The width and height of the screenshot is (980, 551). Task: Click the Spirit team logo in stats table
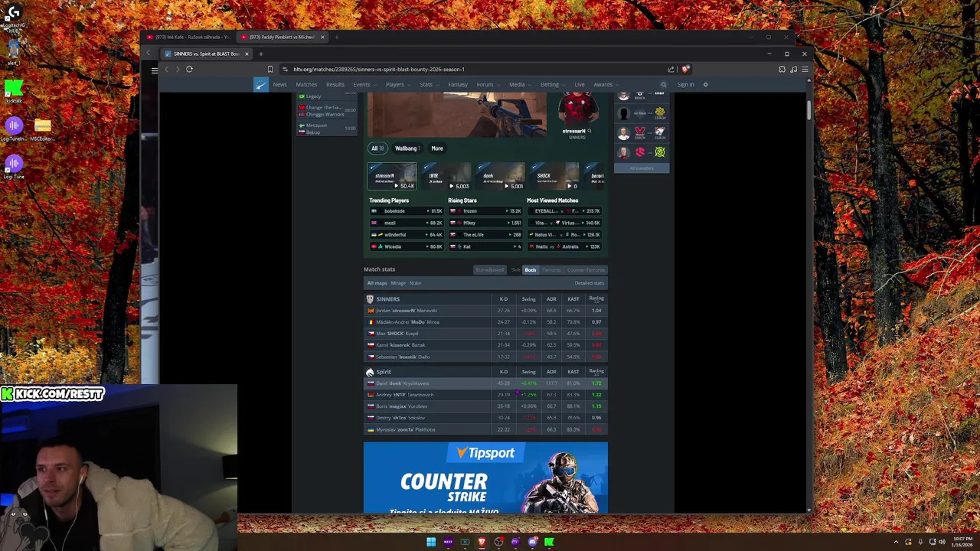(370, 372)
